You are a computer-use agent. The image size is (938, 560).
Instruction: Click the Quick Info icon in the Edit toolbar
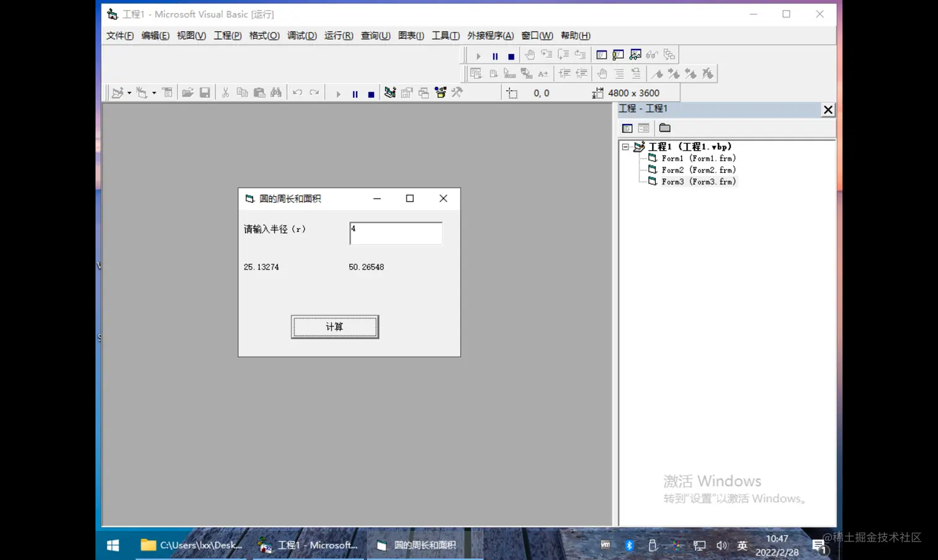[x=510, y=74]
